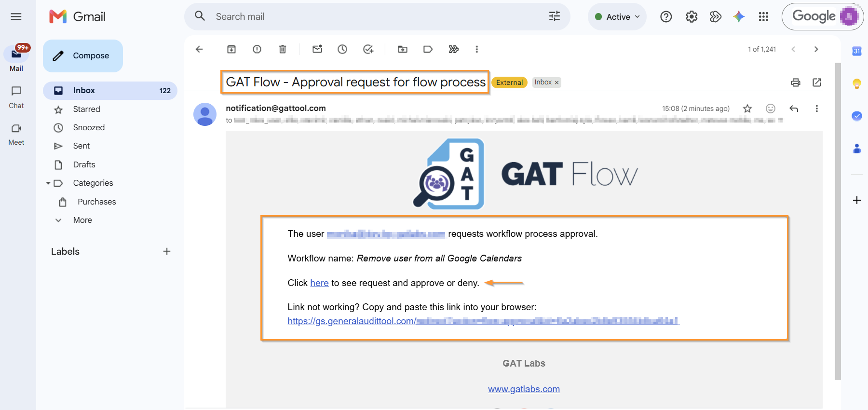The image size is (868, 410).
Task: Click the double-arrow icon in email toolbar
Action: 453,49
